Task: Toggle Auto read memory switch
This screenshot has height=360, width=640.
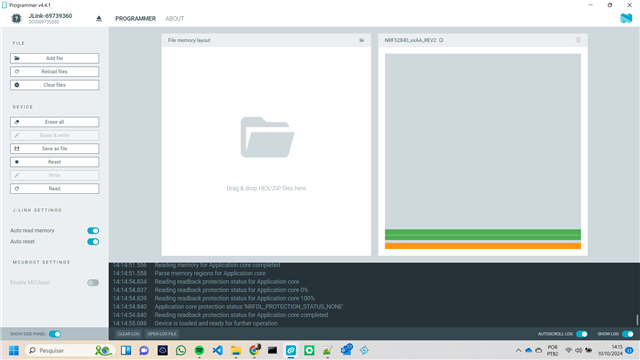Action: (93, 231)
